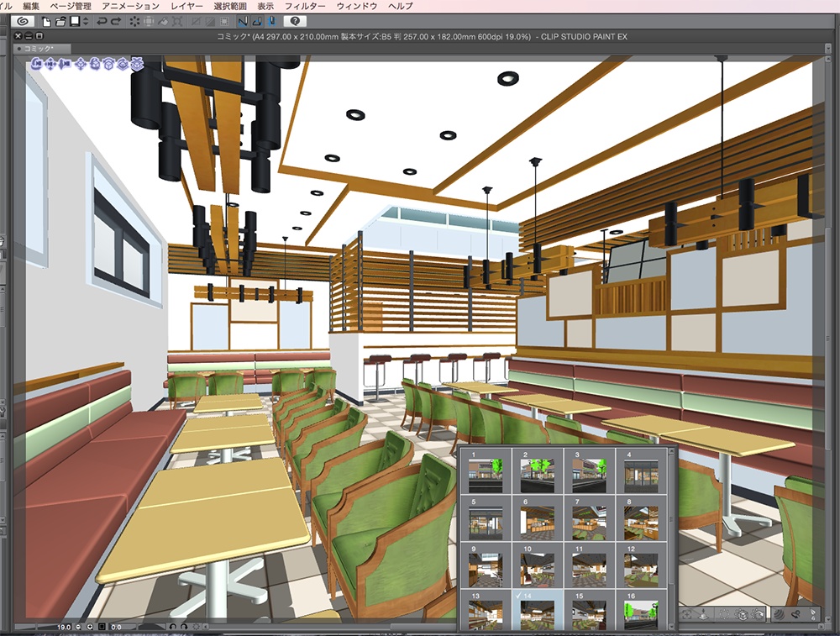Image resolution: width=840 pixels, height=636 pixels.
Task: Select the object planar rotate 3D icon
Action: point(108,65)
